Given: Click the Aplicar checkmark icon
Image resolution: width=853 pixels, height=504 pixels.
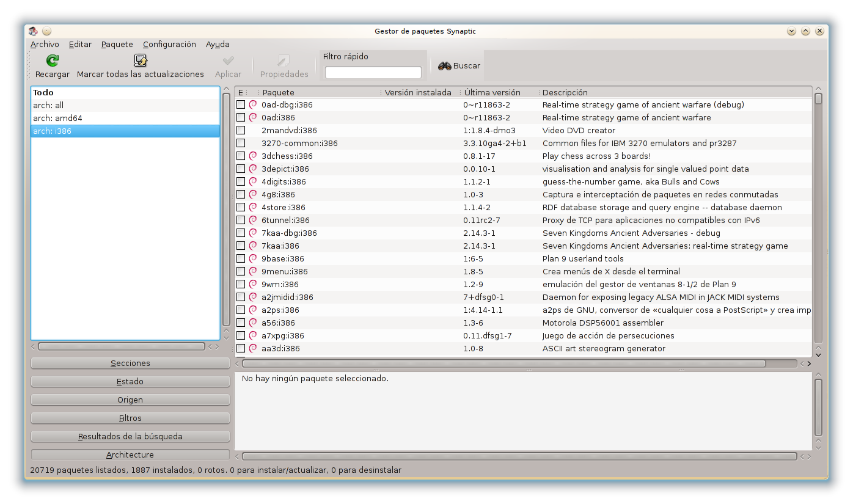Looking at the screenshot, I should (228, 60).
